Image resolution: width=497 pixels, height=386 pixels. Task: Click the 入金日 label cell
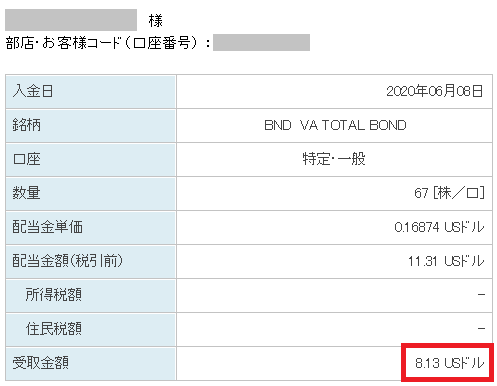coord(91,92)
